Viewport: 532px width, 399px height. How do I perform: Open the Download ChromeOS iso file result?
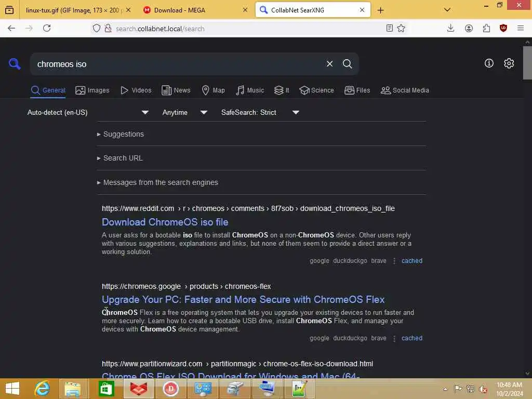click(x=165, y=222)
